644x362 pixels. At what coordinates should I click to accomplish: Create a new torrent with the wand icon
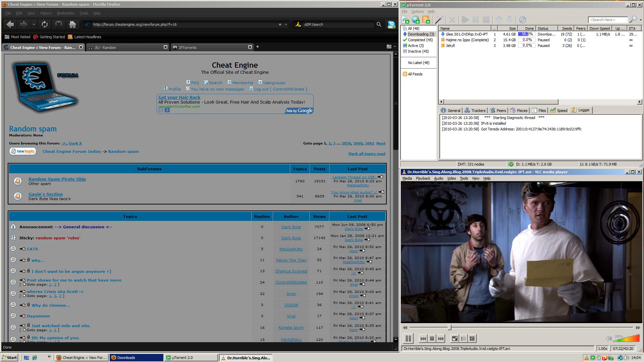(x=438, y=19)
